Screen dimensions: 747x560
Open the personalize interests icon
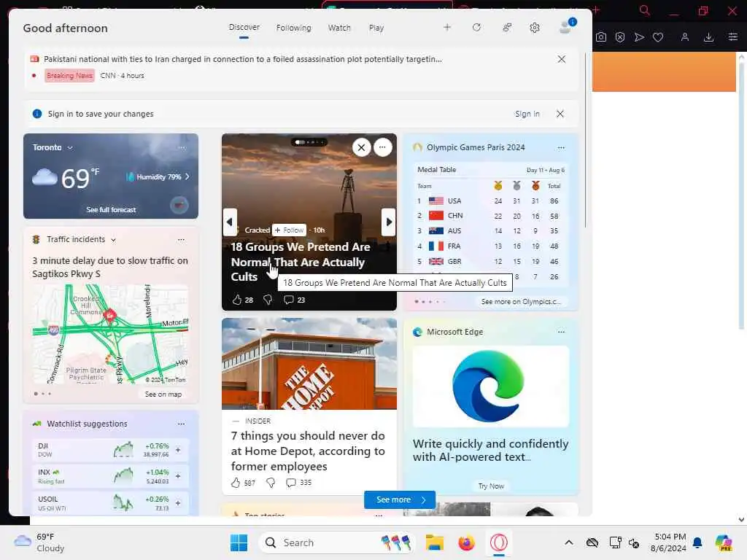coord(507,28)
